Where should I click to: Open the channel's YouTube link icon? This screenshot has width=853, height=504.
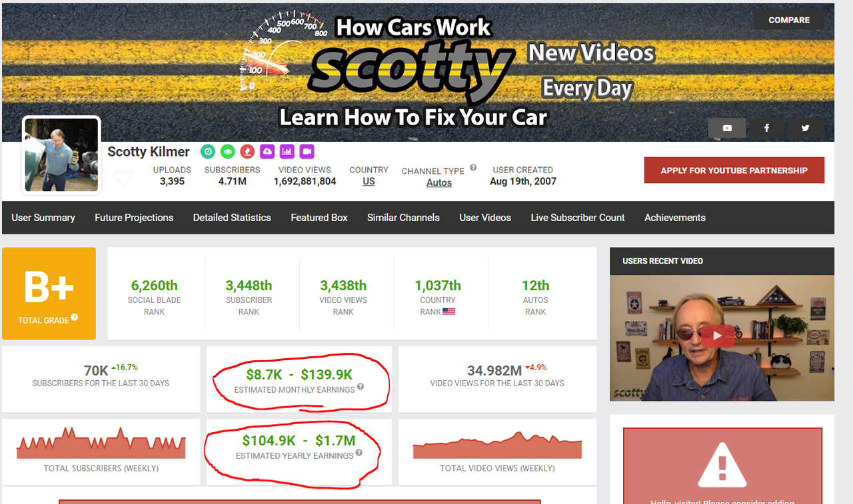[x=727, y=128]
